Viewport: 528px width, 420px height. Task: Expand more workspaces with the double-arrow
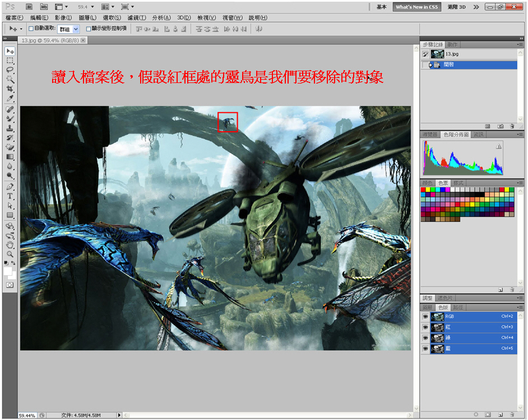[x=476, y=7]
